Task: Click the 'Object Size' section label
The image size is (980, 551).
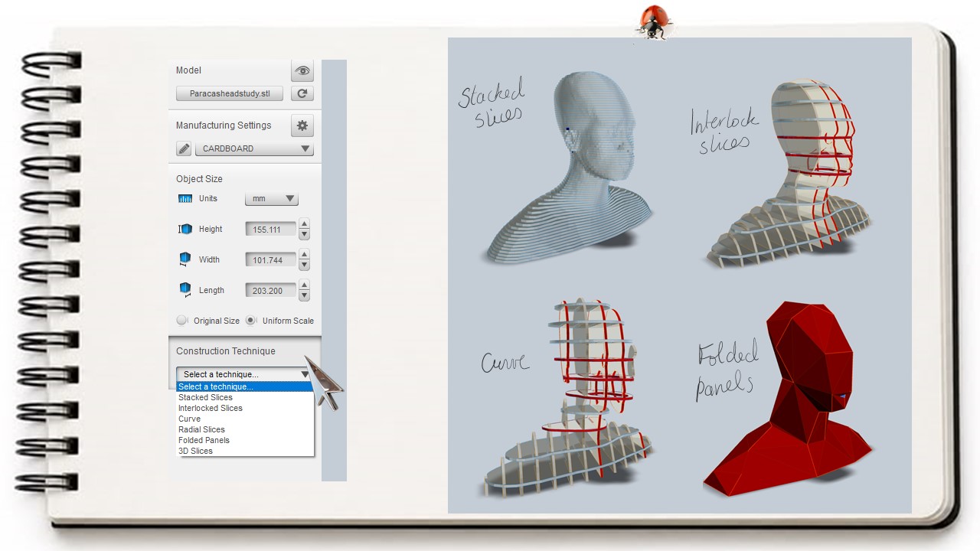Action: click(199, 179)
